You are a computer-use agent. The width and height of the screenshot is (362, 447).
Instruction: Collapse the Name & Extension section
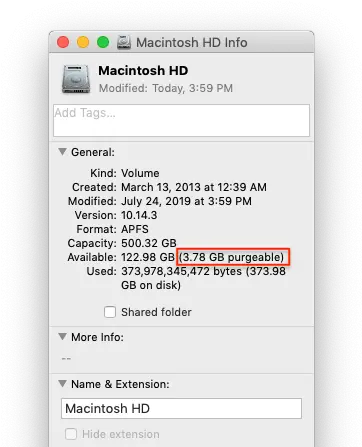[x=62, y=384]
